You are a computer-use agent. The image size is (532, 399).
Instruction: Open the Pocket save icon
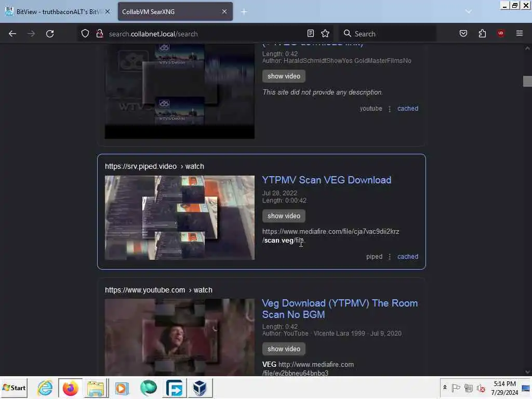coord(463,33)
